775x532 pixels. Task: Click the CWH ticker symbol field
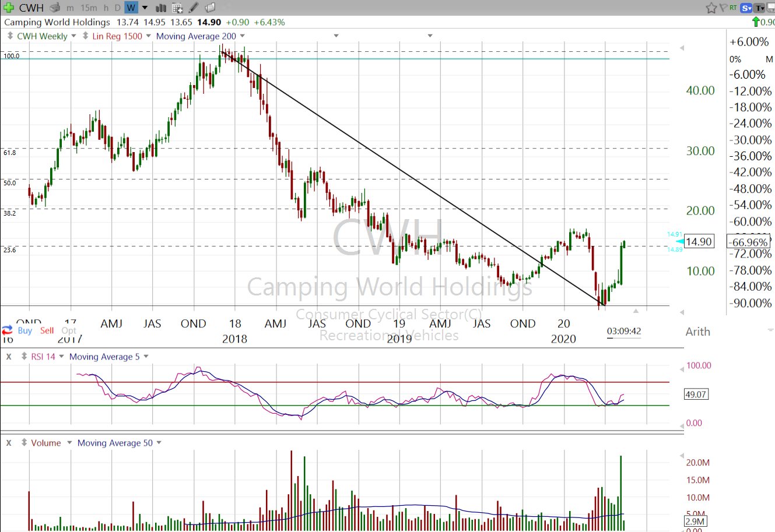(x=31, y=8)
